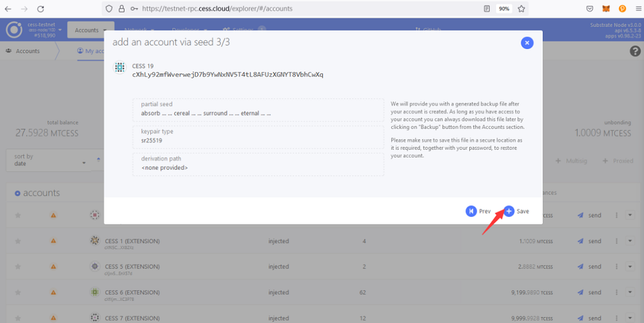Open the browser hamburger menu

click(x=638, y=9)
